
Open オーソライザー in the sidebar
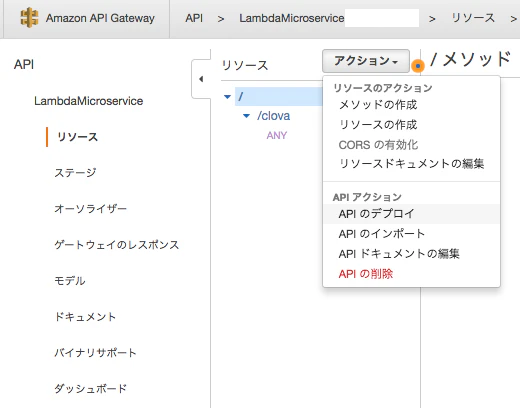(x=90, y=209)
